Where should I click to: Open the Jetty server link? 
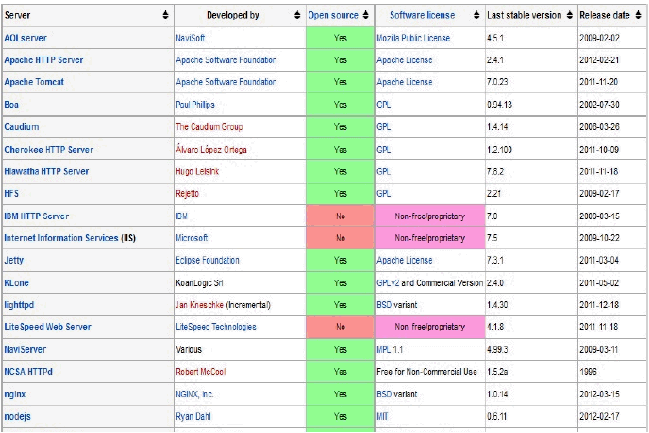(14, 260)
